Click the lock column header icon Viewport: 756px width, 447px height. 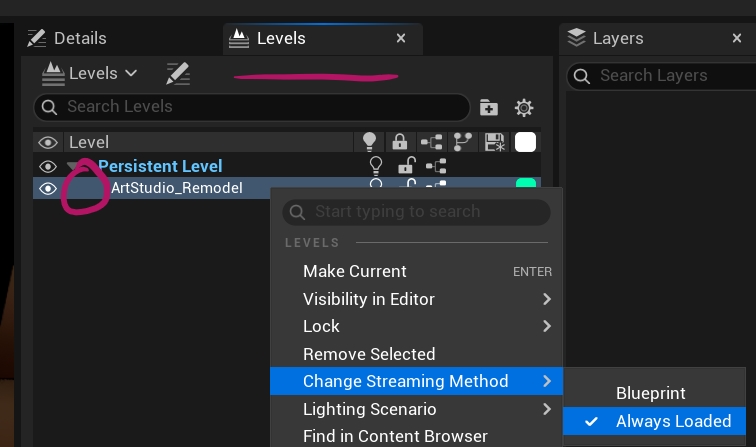(400, 142)
